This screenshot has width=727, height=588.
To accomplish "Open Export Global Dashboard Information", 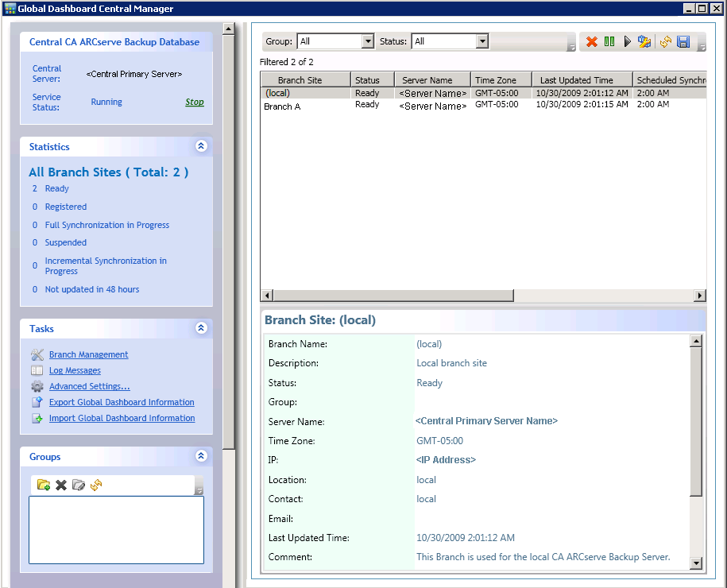I will (121, 402).
